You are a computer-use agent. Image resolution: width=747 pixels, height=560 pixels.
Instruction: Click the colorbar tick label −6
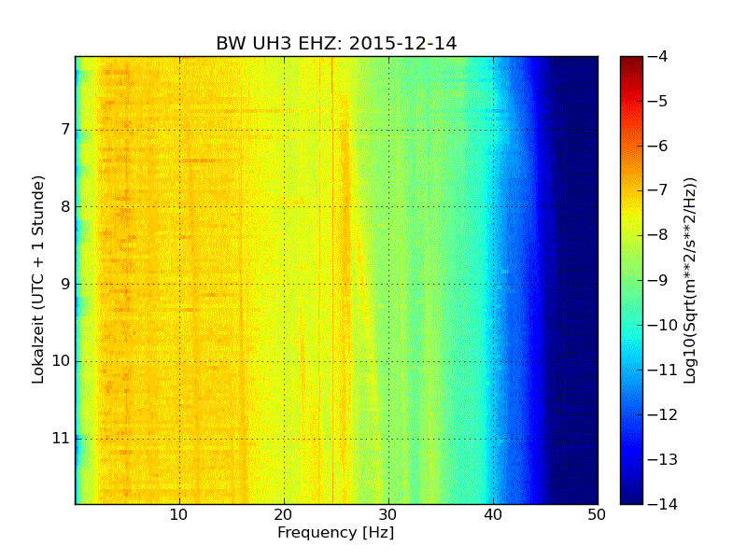[x=658, y=146]
